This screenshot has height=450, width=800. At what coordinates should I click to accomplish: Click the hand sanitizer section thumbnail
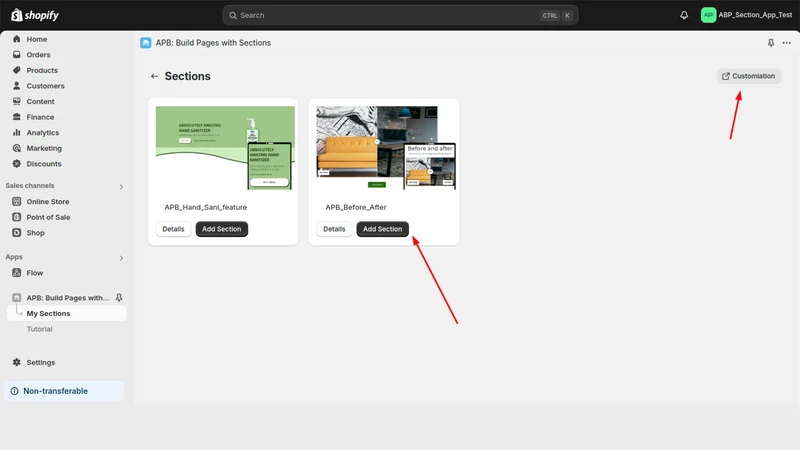pyautogui.click(x=225, y=148)
